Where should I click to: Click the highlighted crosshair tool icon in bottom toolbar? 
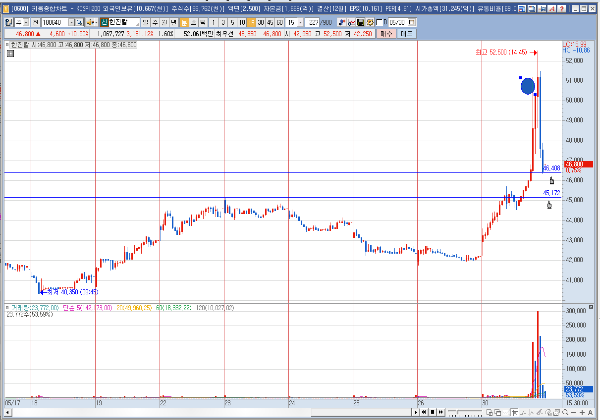tap(514, 412)
